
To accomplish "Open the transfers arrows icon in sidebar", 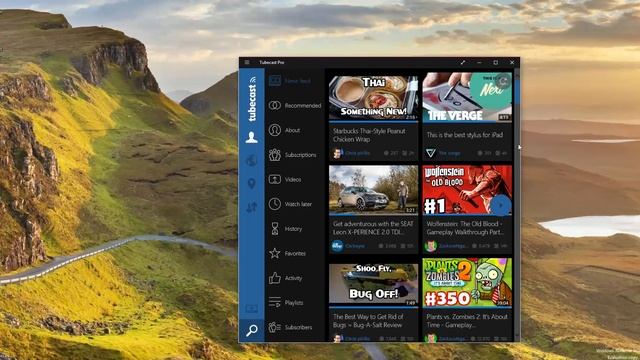I will [x=251, y=207].
